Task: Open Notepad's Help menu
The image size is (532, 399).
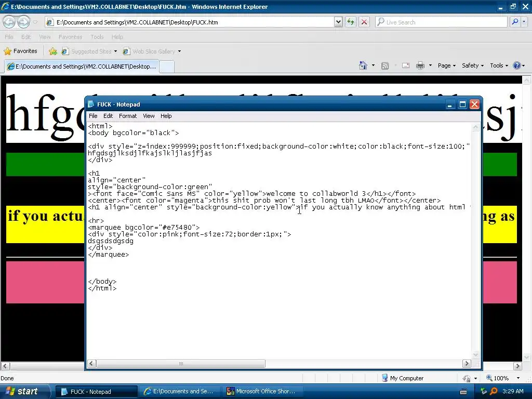Action: click(x=166, y=116)
